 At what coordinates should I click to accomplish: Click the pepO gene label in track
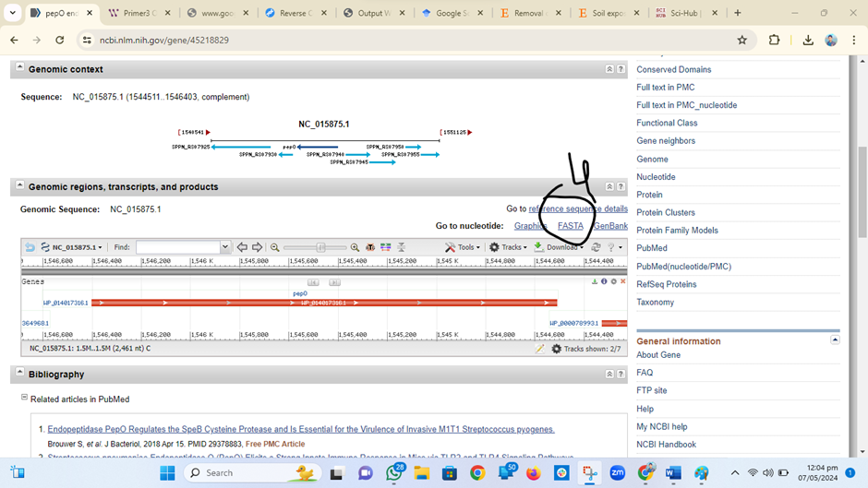click(x=300, y=293)
